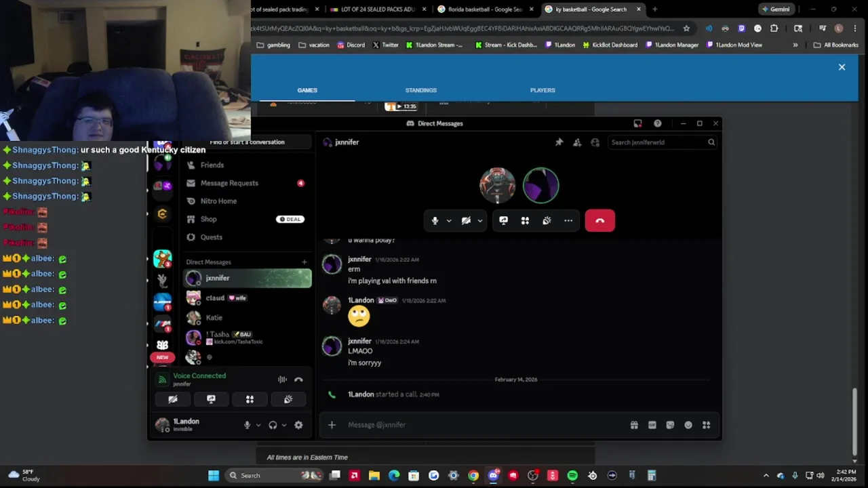Select the GAMES tab in the browser
Screen dimensions: 868x488
click(307, 90)
